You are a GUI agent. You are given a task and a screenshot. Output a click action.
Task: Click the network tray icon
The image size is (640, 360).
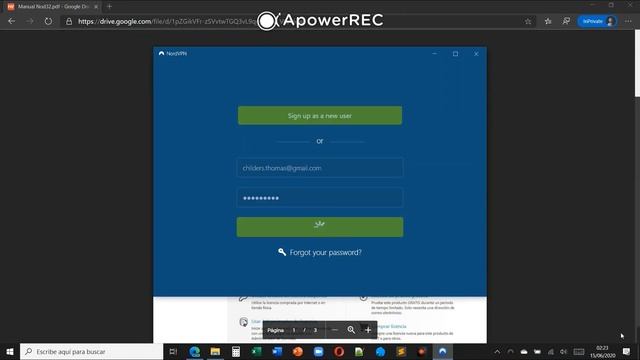click(x=551, y=351)
